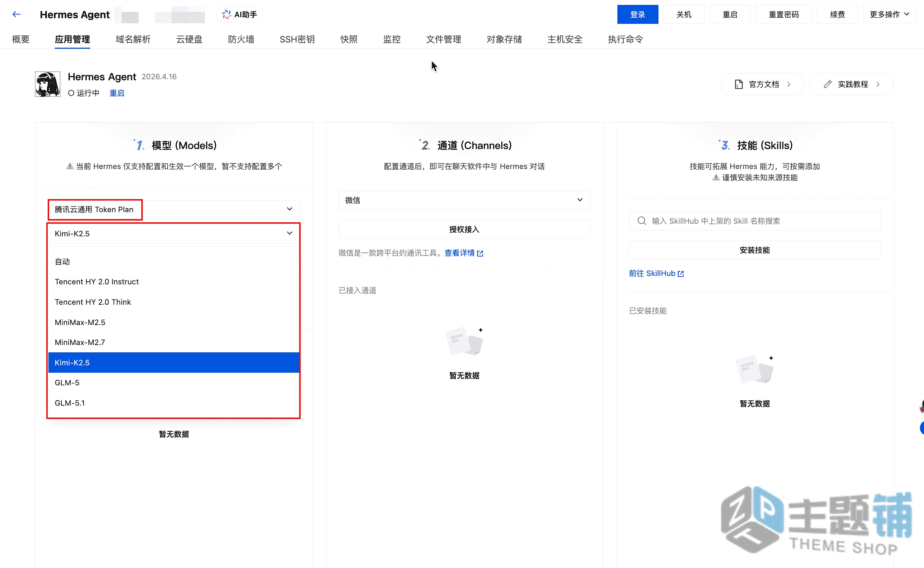
Task: Choose GLM-5 model option
Action: [x=174, y=383]
